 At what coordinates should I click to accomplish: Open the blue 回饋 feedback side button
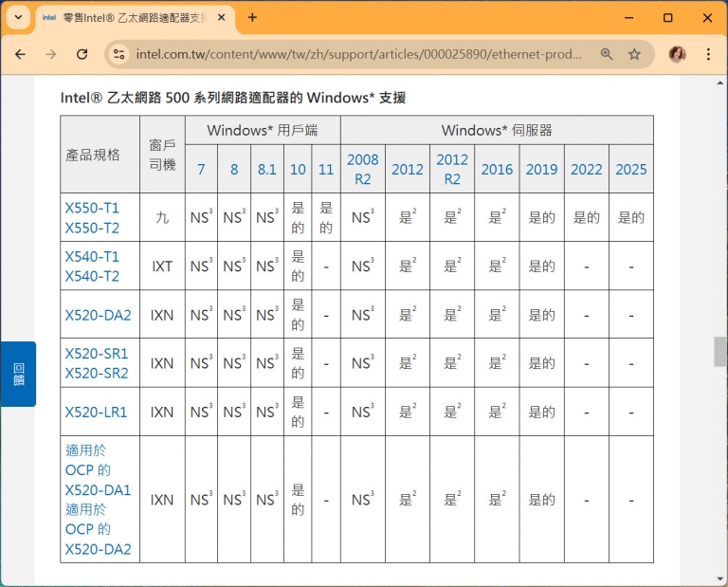tap(18, 375)
